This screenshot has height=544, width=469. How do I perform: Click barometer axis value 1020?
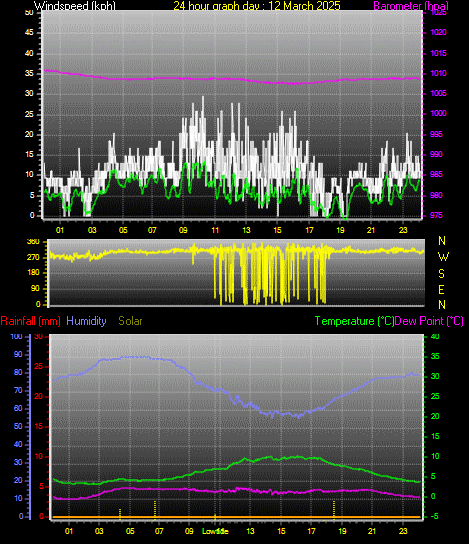point(438,33)
